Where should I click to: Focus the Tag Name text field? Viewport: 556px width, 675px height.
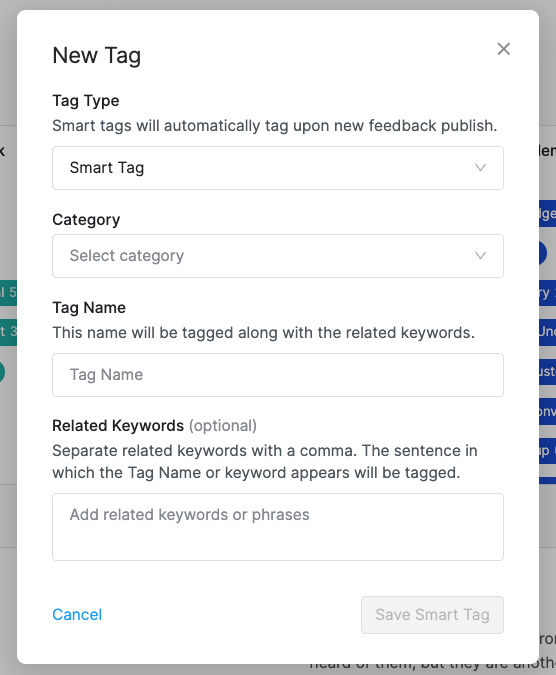point(278,375)
